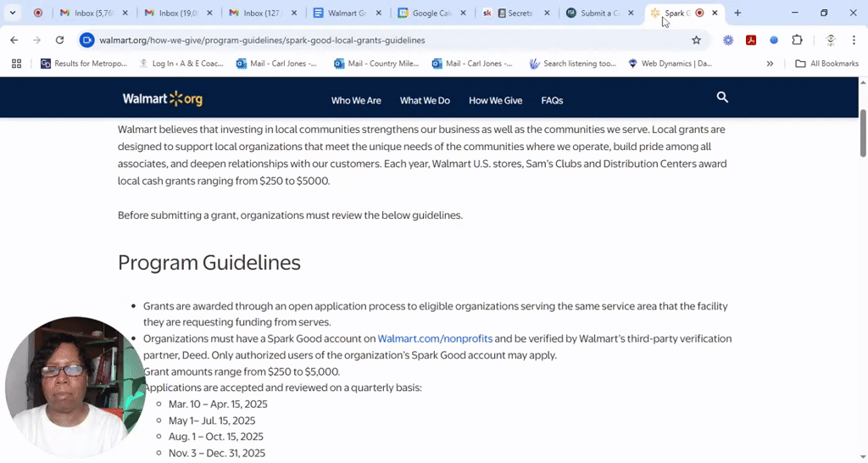
Task: Click the Program Guidelines heading
Action: 209,263
